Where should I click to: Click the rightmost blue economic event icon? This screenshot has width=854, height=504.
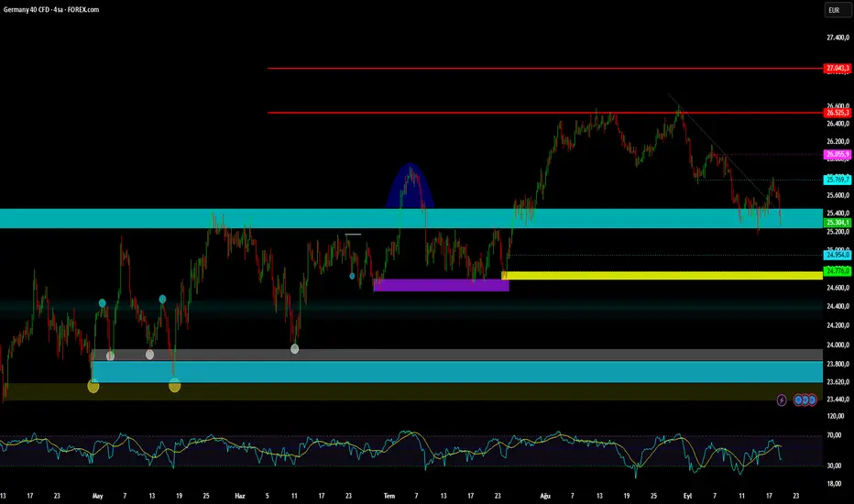[x=812, y=400]
